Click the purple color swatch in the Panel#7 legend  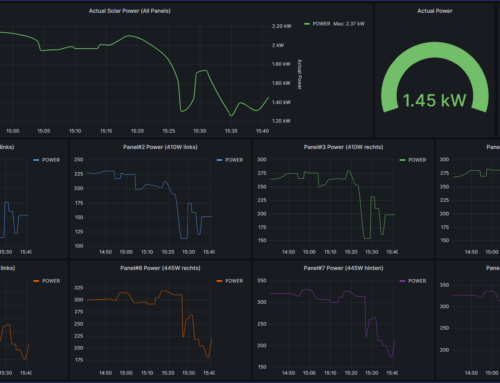402,281
